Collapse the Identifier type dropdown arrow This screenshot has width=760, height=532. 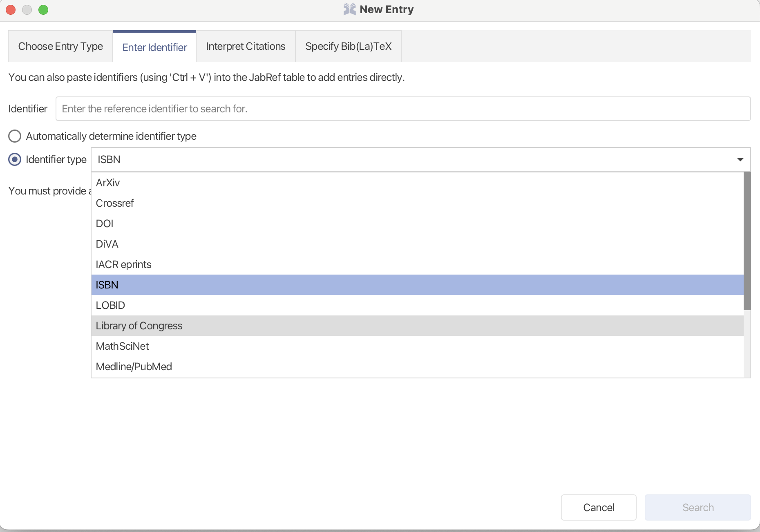click(740, 159)
